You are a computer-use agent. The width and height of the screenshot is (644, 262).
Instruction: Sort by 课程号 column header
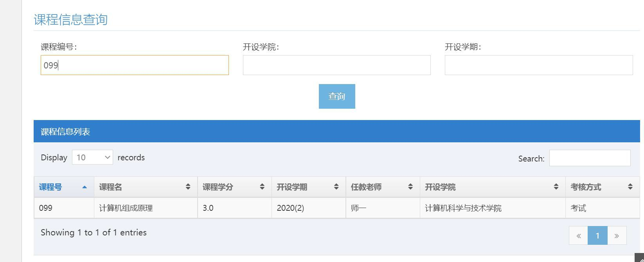point(64,187)
